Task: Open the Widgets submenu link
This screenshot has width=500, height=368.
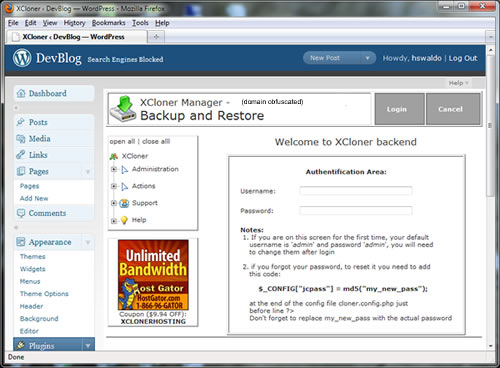Action: 33,269
